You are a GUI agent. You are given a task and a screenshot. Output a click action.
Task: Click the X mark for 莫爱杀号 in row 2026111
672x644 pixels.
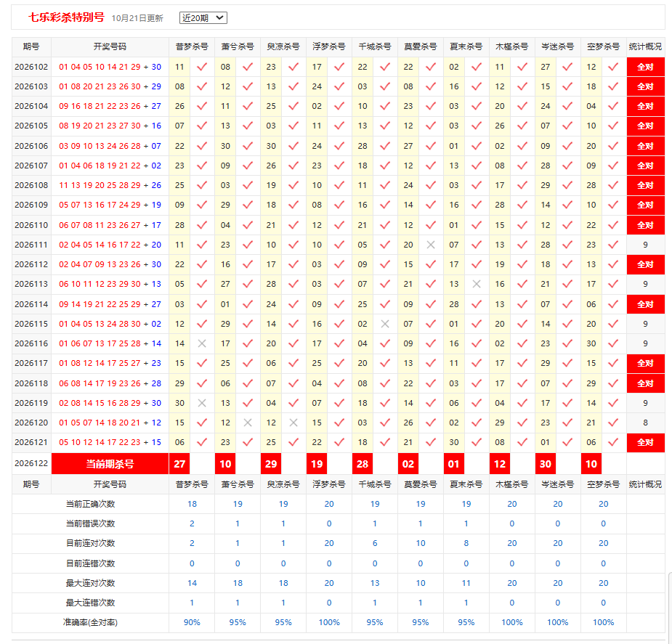431,245
